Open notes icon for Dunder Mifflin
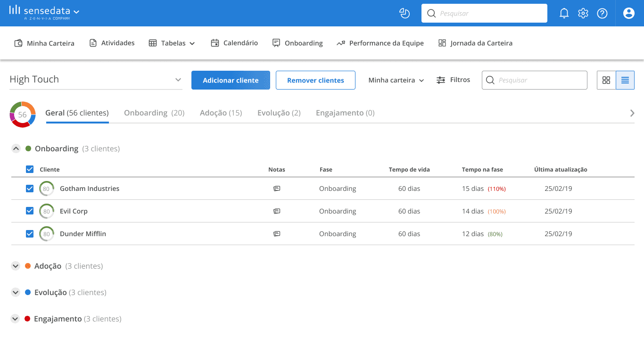The height and width of the screenshot is (362, 644). tap(277, 234)
